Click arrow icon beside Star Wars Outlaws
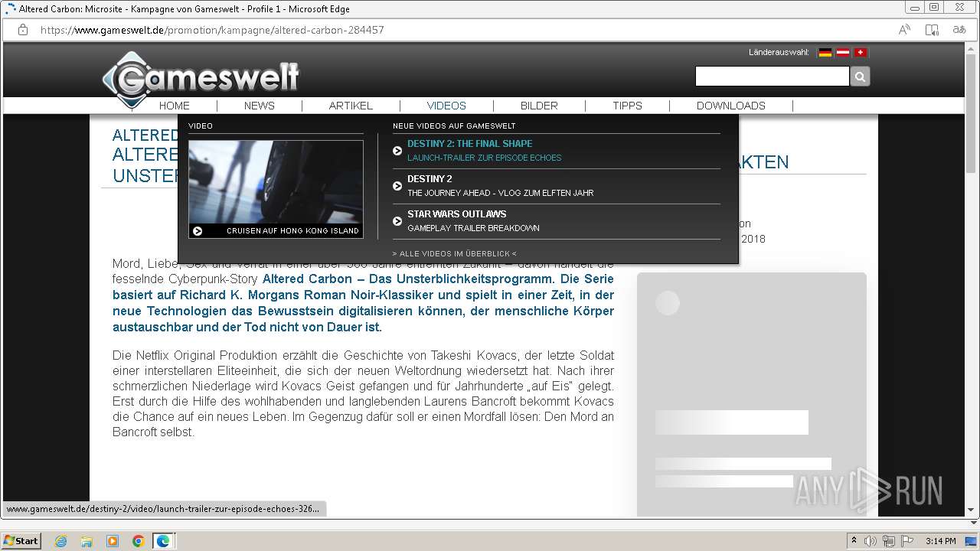The image size is (980, 551). click(x=397, y=221)
